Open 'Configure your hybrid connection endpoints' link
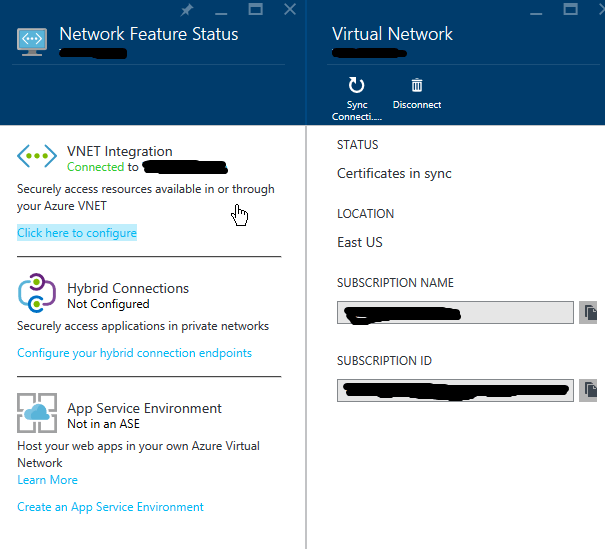 coord(134,353)
